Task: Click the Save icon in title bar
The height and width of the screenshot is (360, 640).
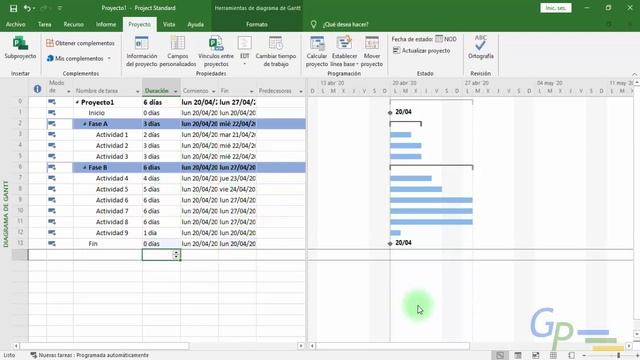Action: (x=13, y=8)
